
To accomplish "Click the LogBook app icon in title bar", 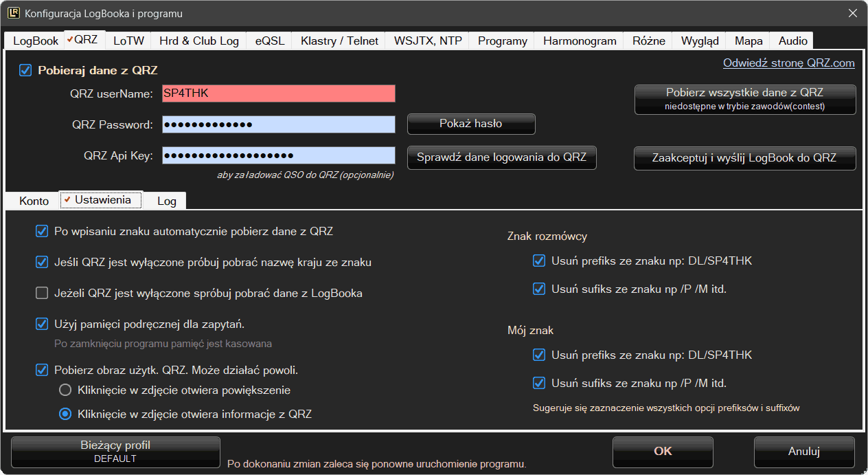I will pos(12,13).
